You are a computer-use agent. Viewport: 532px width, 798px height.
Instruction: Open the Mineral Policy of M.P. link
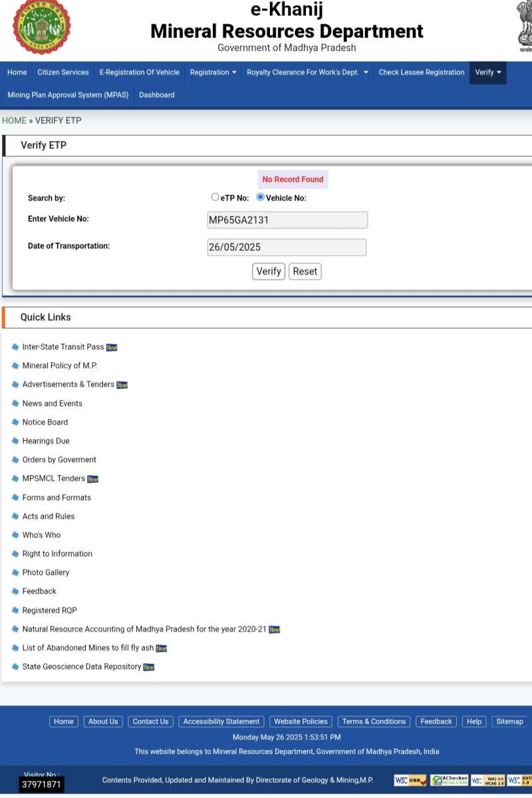point(60,365)
